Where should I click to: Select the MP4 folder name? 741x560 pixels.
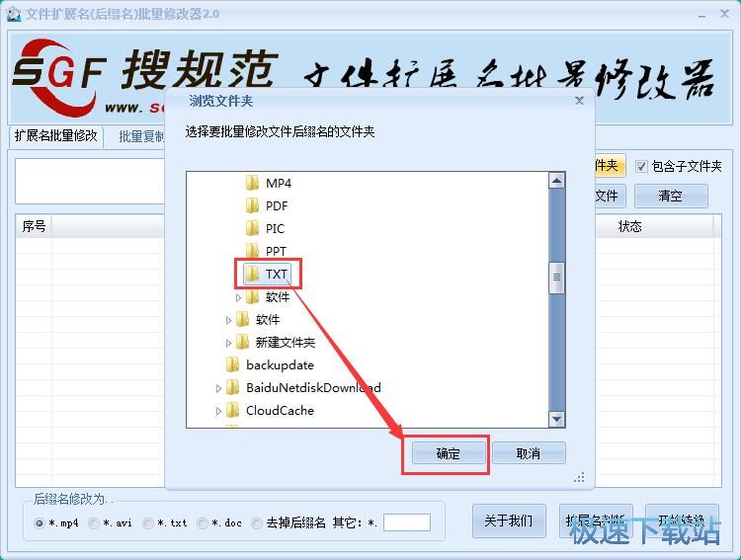tap(279, 184)
